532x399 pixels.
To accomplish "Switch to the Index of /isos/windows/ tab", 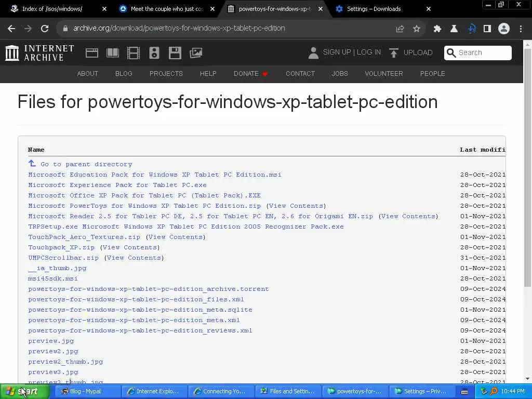I will click(x=52, y=9).
